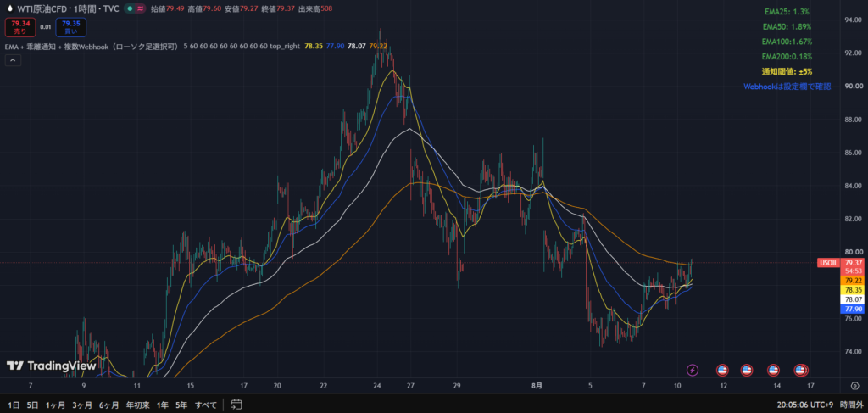The height and width of the screenshot is (413, 868).
Task: Click the 8月 label on time axis
Action: 537,385
